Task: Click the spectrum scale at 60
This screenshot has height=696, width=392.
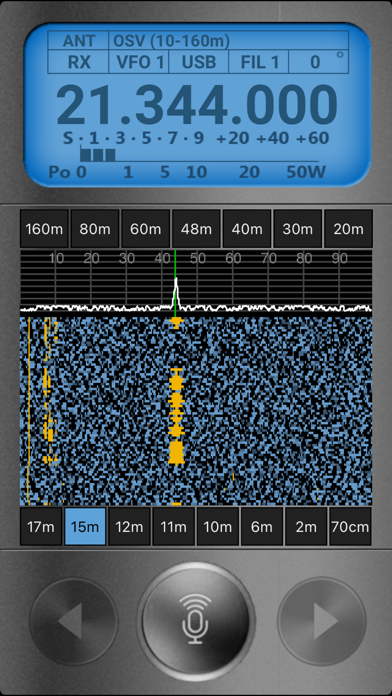Action: 233,258
